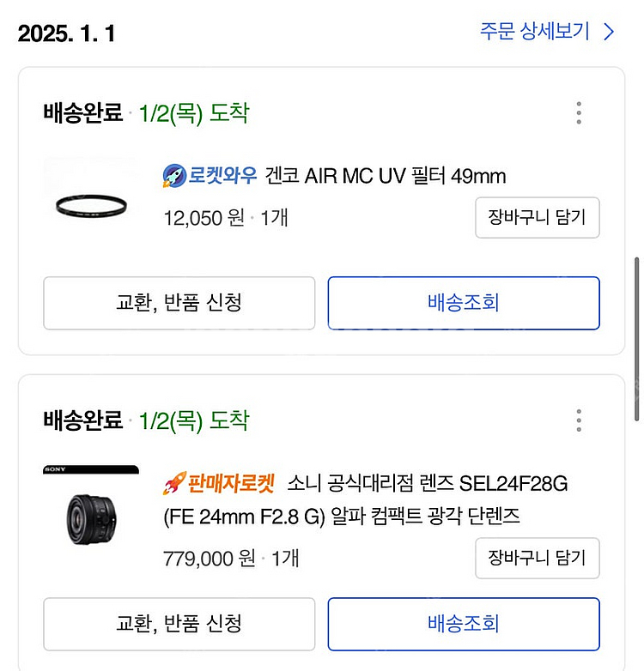Screen dimensions: 644x671
Task: Open the 소니 SEL24F28G lens product title
Action: coord(428,484)
